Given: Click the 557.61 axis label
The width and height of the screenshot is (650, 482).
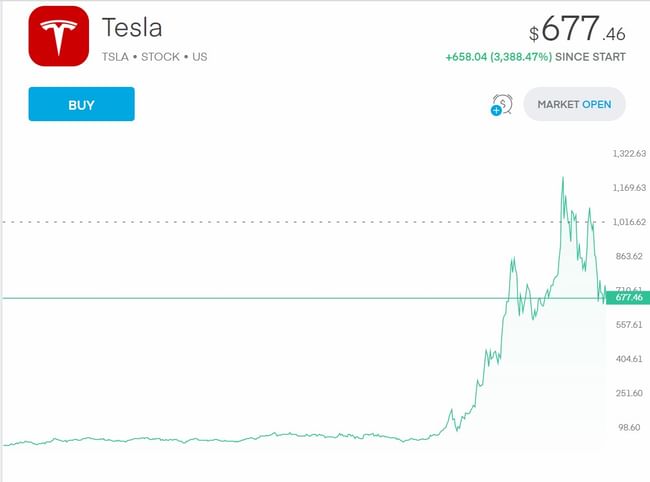Looking at the screenshot, I should 628,325.
